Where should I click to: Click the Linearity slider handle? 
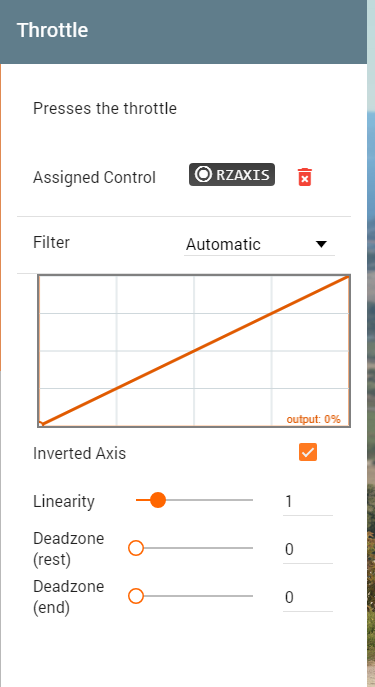(x=158, y=500)
